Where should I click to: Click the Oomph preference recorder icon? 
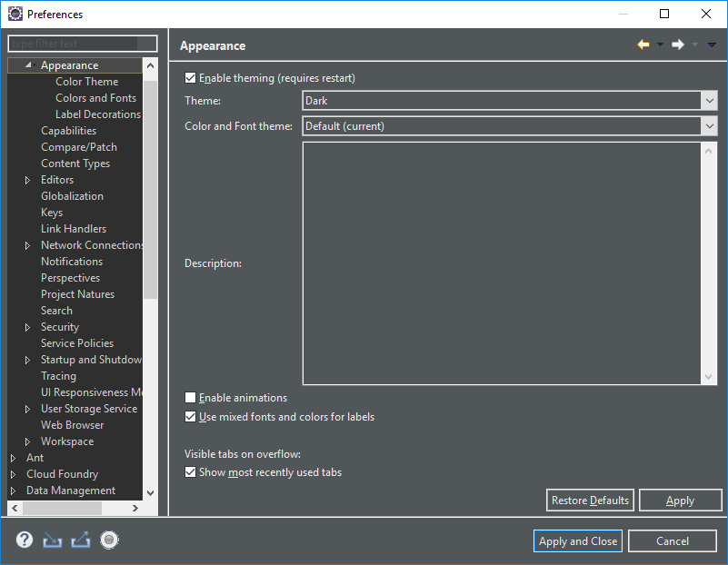click(x=110, y=540)
